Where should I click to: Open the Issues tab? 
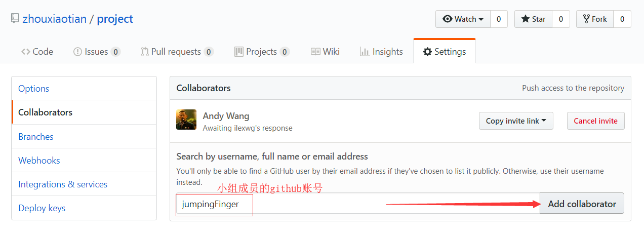tap(96, 52)
